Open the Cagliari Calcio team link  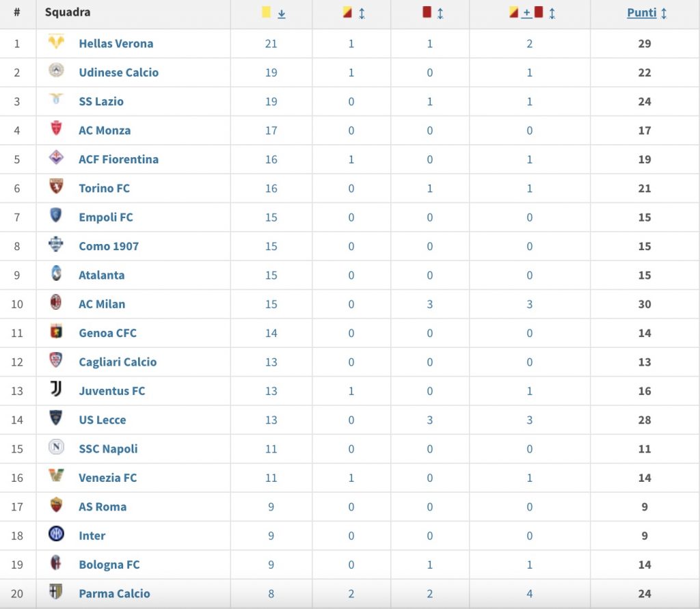118,362
